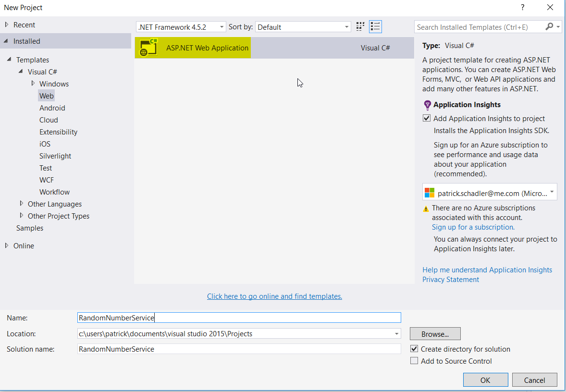Click the ASP.NET Web Application template icon

(148, 48)
